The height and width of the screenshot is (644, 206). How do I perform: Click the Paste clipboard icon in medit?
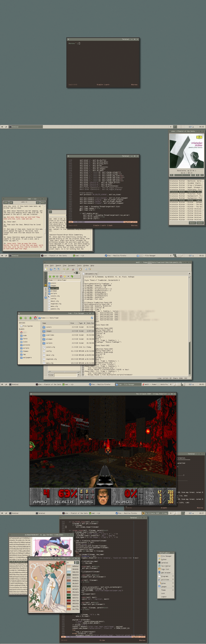click(x=80, y=269)
